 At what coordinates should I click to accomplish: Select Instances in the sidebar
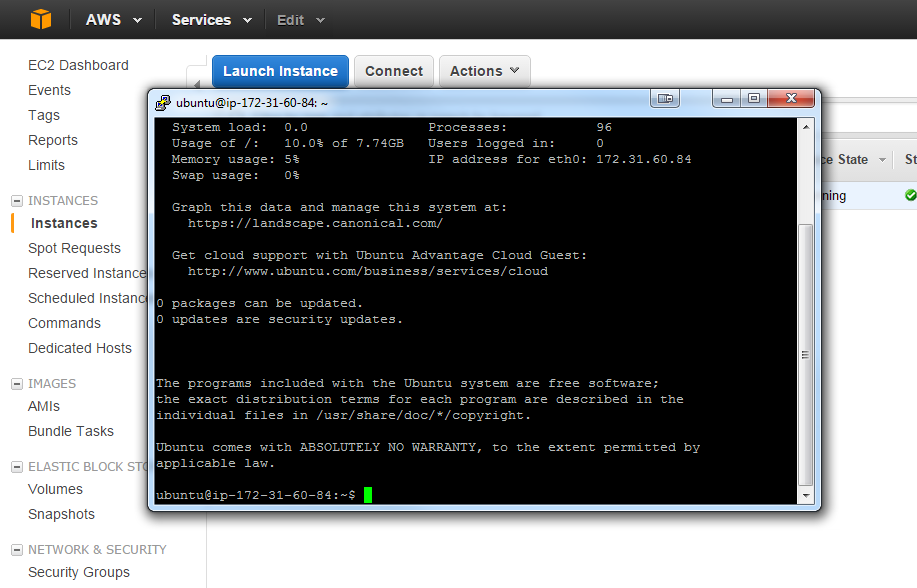64,223
